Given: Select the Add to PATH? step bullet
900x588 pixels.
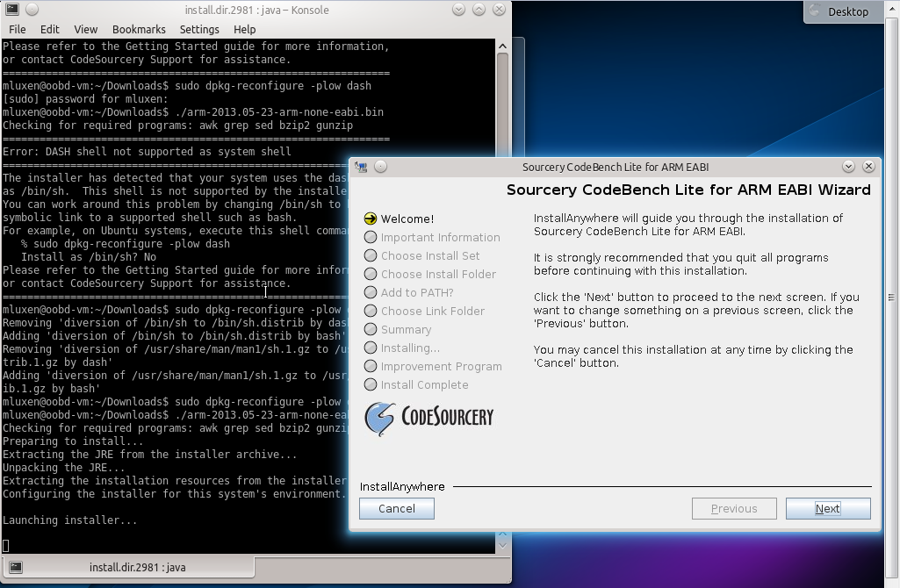Looking at the screenshot, I should (370, 293).
